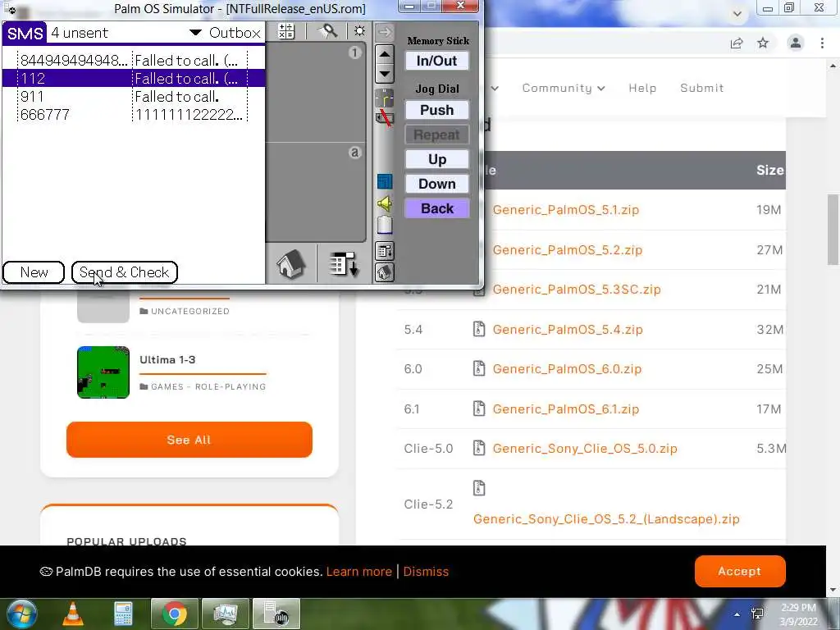Open the Calculator silkscreen icon in the simulator
The height and width of the screenshot is (630, 840).
(x=286, y=32)
